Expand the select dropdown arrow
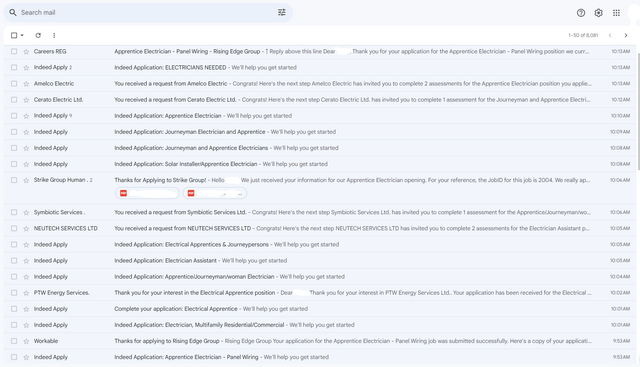This screenshot has height=367, width=640. 22,36
